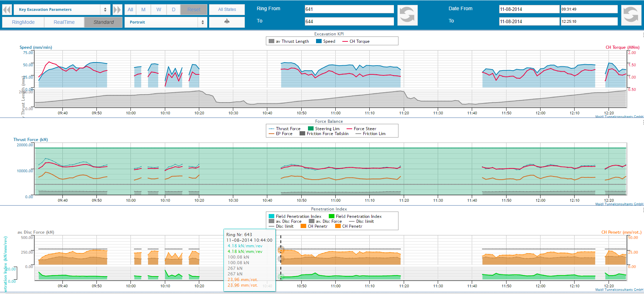The image size is (644, 294).
Task: Click the next view double-arrow icon
Action: tap(117, 9)
